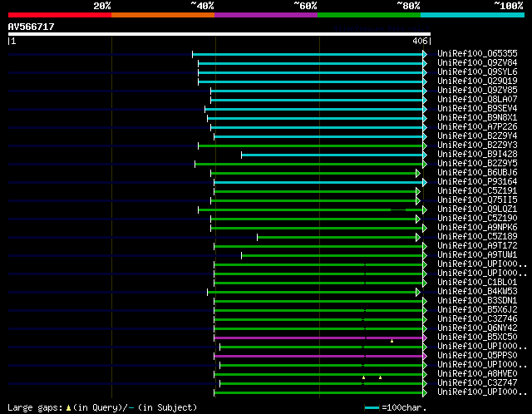
Task: Click the white AV566717 query sequence bar
Action: click(x=219, y=34)
